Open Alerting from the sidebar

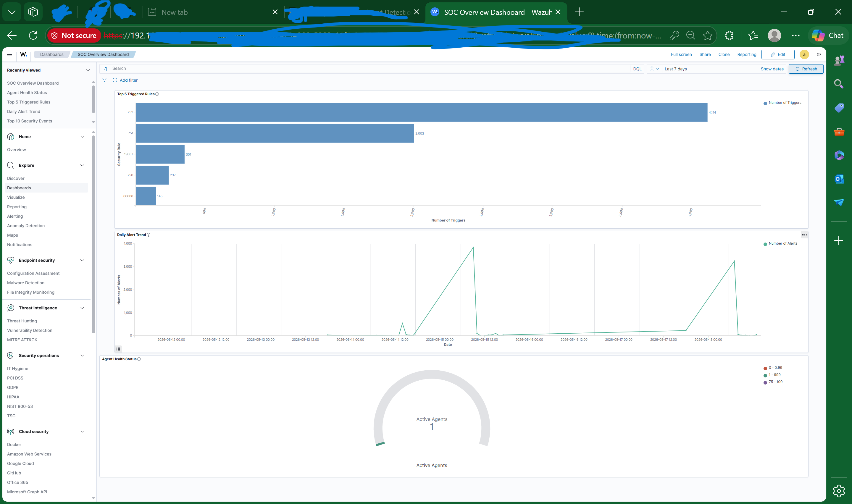(x=15, y=216)
